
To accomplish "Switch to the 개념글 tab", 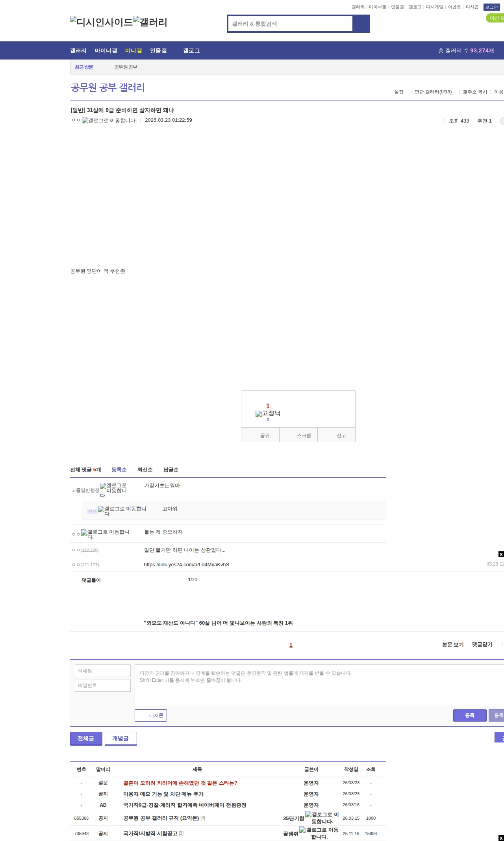I will (x=120, y=738).
